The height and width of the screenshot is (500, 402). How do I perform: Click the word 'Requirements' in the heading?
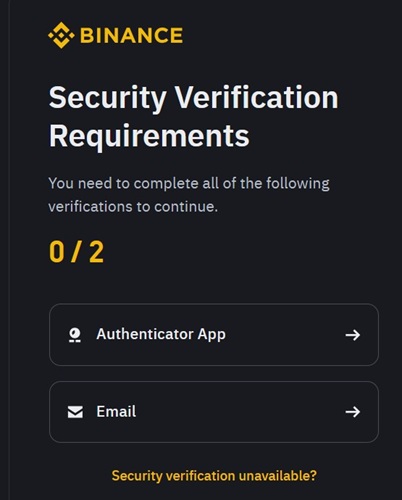pos(149,136)
